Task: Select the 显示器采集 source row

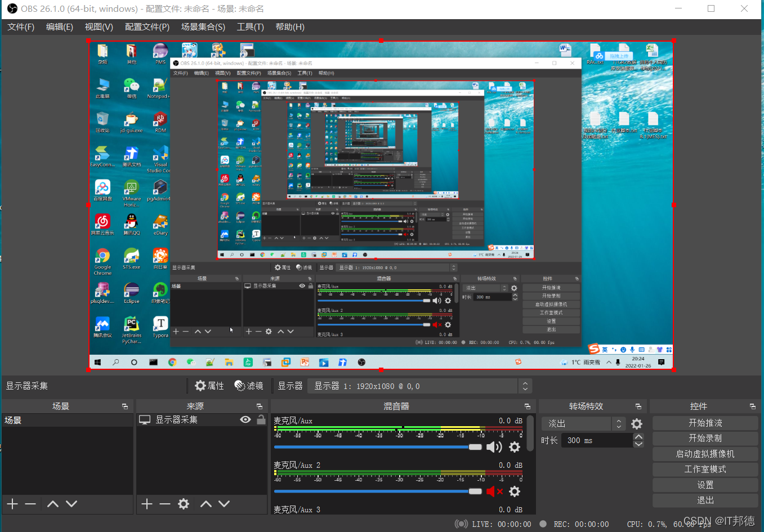Action: point(202,420)
